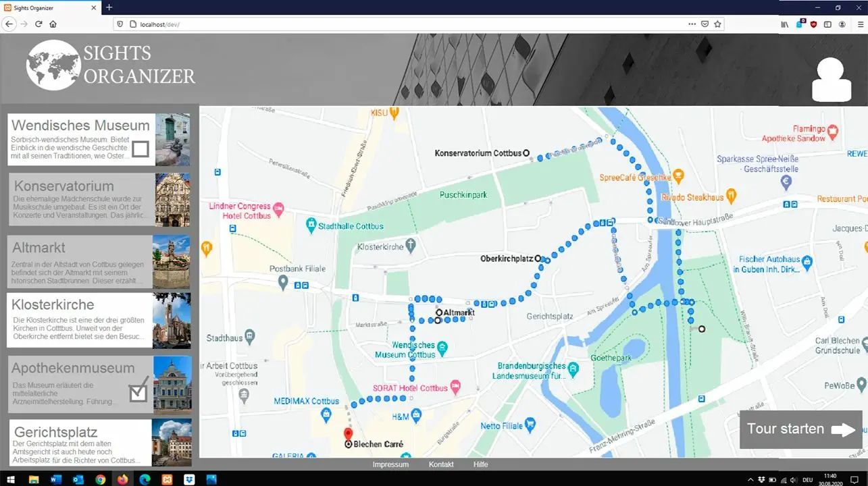Click the Klosterkirche map marker icon
Screen dimensions: 868x486
pos(410,245)
